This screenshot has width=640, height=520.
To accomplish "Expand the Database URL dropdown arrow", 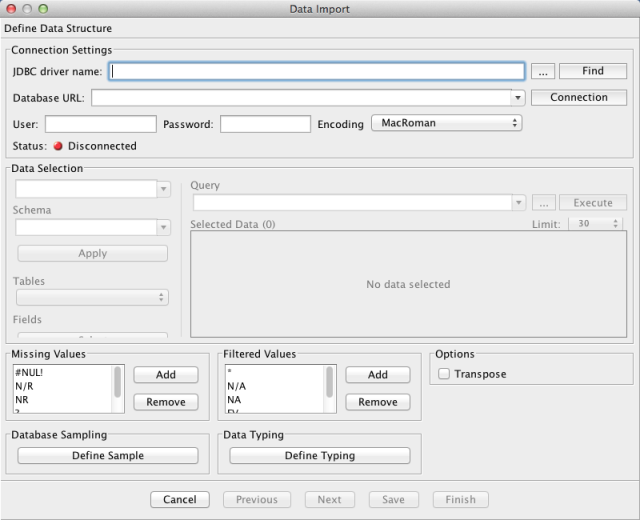I will pos(518,98).
